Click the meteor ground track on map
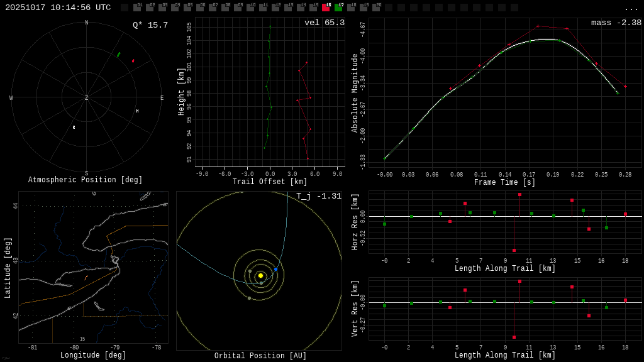Viewport: 644px width, 362px height. click(86, 277)
